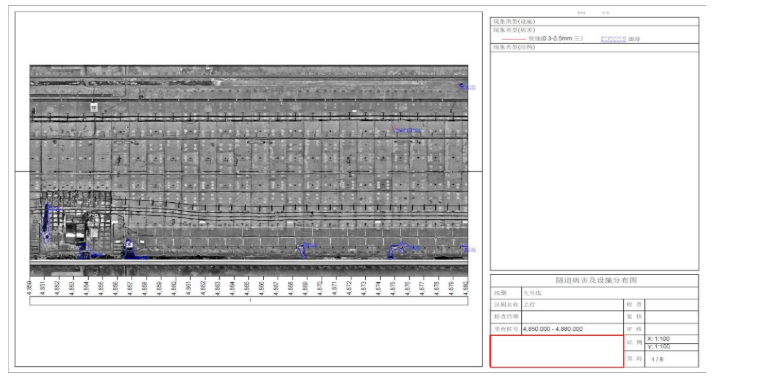Select blue defect marking near mileage 4,869
This screenshot has height=383, width=765.
coord(305,249)
